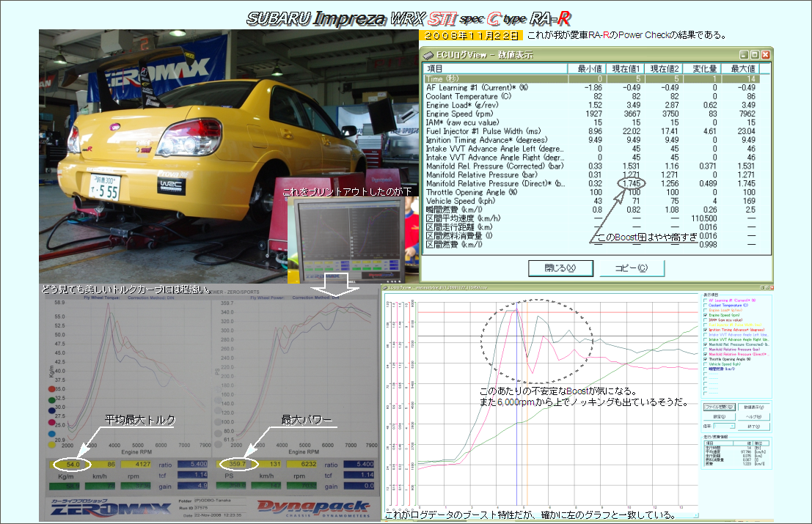Toggle the Throttle Opening Angle checkbox

pyautogui.click(x=706, y=359)
